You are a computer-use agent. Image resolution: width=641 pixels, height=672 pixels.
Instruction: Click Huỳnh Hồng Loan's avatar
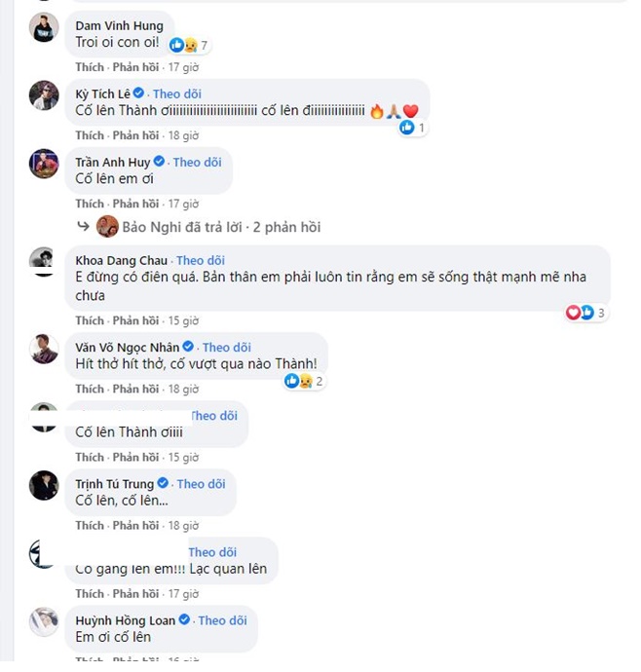[44, 621]
